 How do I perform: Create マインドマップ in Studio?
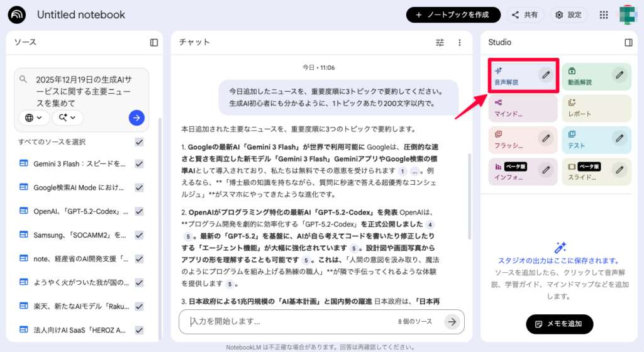tap(523, 108)
